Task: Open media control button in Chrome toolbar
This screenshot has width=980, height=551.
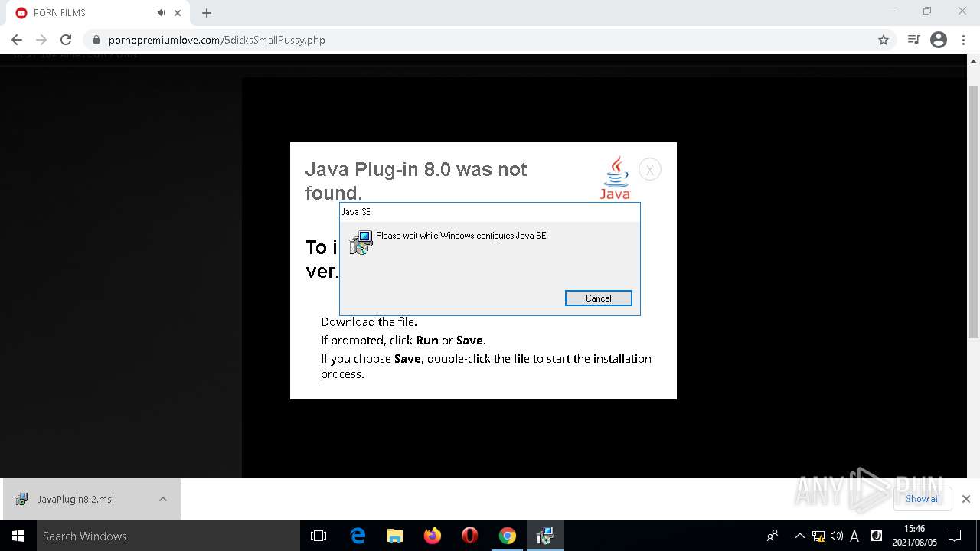Action: pos(913,40)
